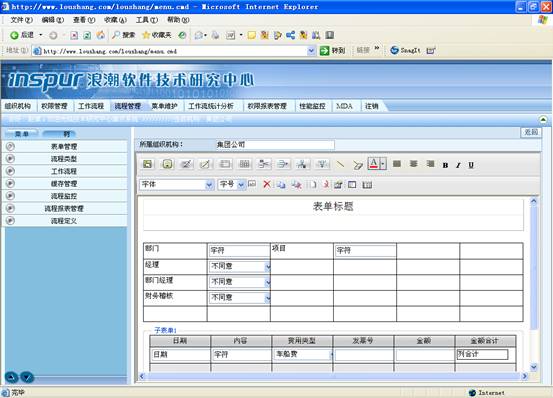553x398 pixels.
Task: Open the 权限管理 navigation tab
Action: point(54,106)
